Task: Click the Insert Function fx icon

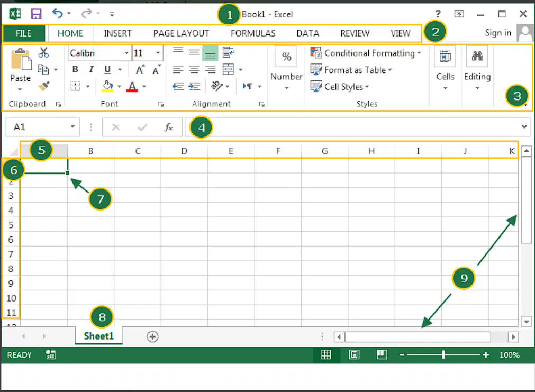Action: click(x=168, y=127)
